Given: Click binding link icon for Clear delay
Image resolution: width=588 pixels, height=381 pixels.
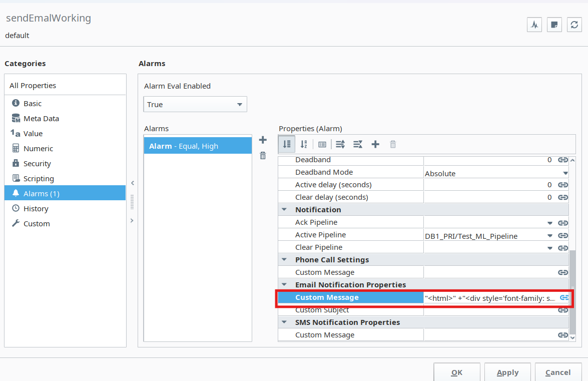Looking at the screenshot, I should 563,197.
